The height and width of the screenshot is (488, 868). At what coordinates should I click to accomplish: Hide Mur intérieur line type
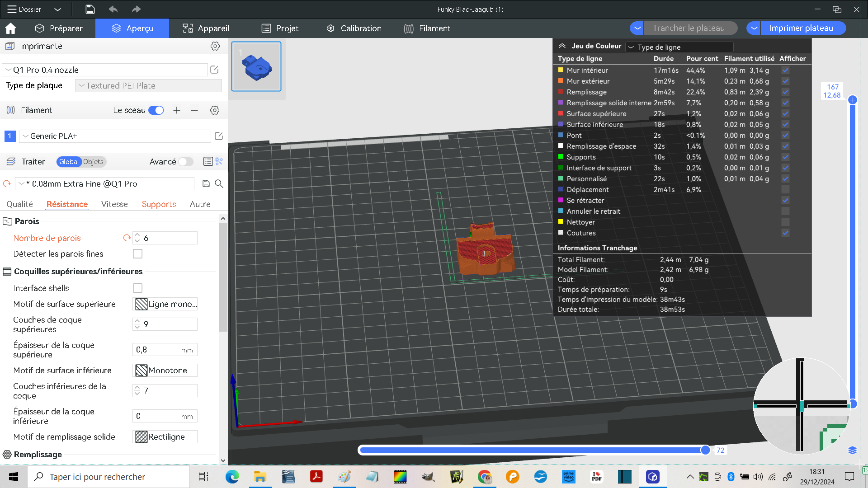[785, 70]
